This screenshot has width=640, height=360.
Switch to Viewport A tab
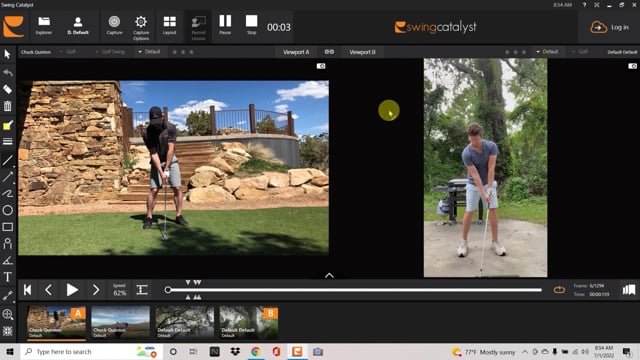[x=296, y=52]
